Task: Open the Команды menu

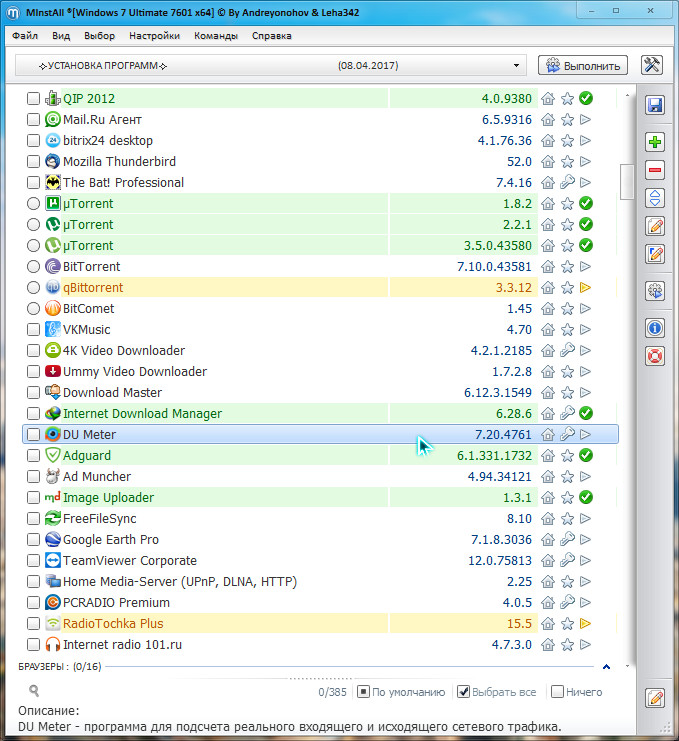Action: (215, 35)
